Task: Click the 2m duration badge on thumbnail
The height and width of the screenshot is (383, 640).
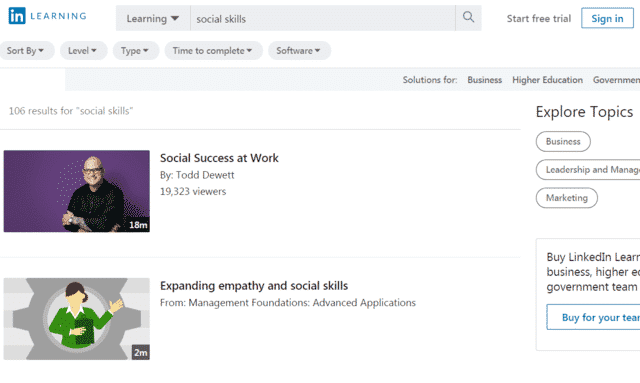Action: tap(141, 353)
